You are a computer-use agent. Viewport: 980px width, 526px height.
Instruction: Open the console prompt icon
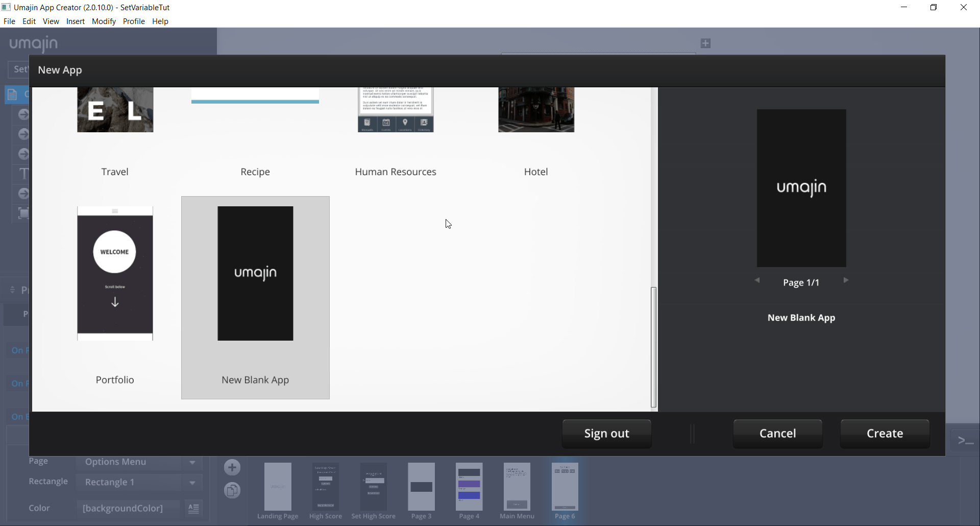[965, 440]
